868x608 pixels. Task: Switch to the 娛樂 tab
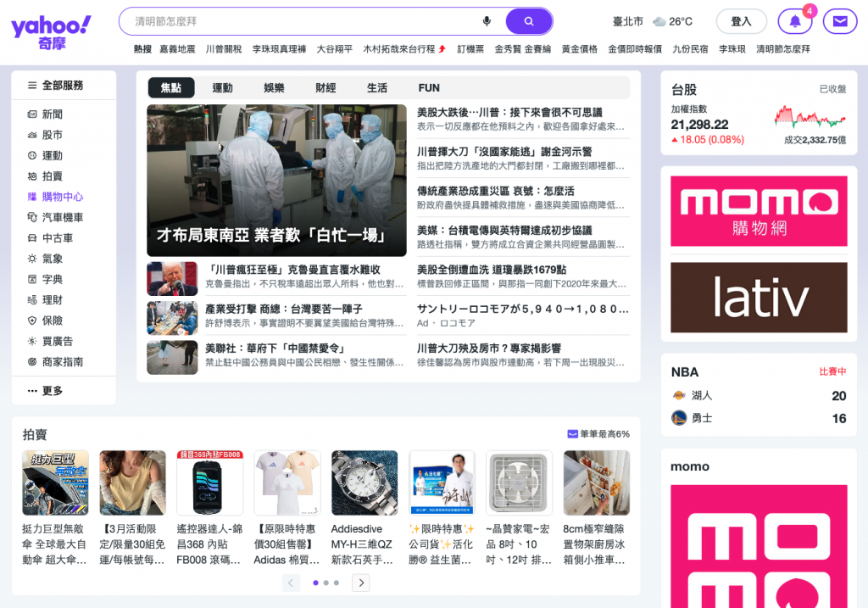pyautogui.click(x=274, y=87)
